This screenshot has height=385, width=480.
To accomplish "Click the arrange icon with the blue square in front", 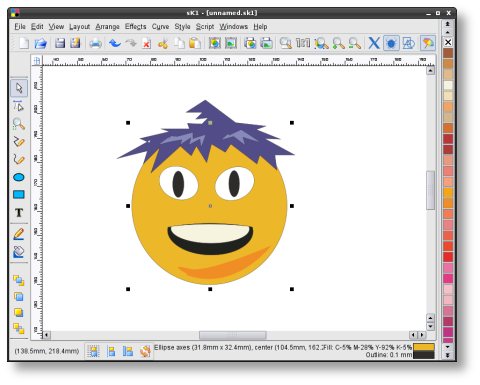I will 19,296.
